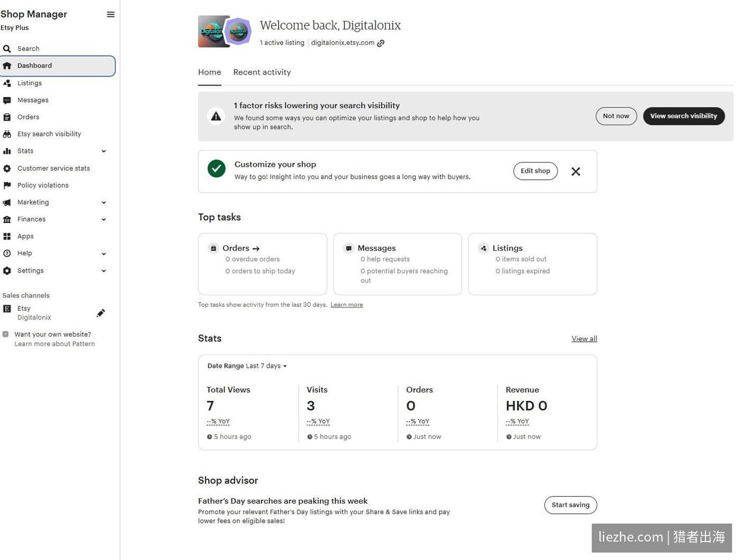The width and height of the screenshot is (740, 560).
Task: Click the Orders clipboard icon in sidebar
Action: coord(7,117)
